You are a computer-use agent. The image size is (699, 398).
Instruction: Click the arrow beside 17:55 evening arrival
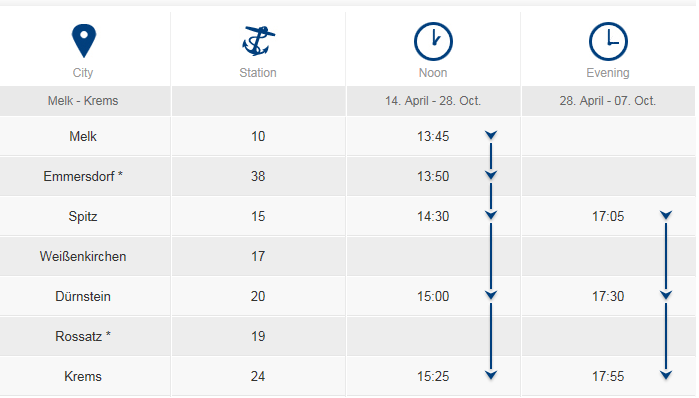click(x=666, y=375)
